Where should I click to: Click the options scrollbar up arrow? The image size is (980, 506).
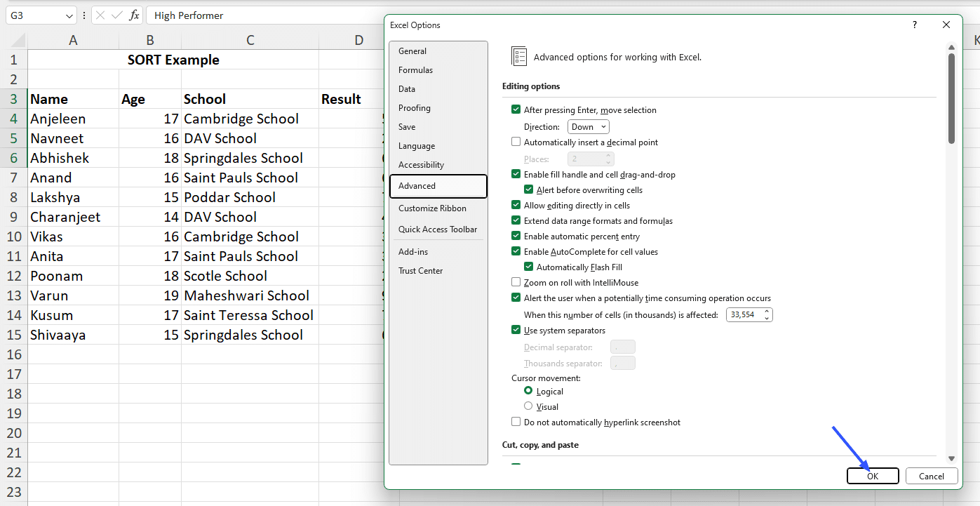(951, 48)
